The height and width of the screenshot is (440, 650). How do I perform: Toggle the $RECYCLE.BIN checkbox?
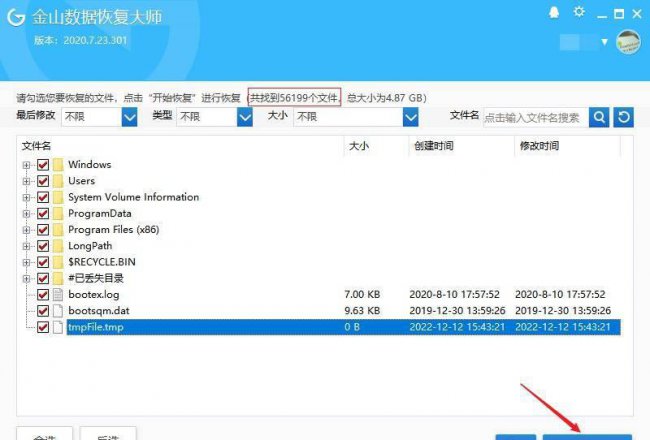click(43, 262)
